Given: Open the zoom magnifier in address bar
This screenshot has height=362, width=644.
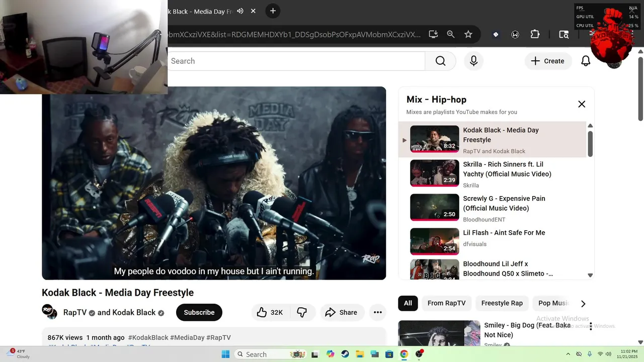Looking at the screenshot, I should pyautogui.click(x=451, y=34).
